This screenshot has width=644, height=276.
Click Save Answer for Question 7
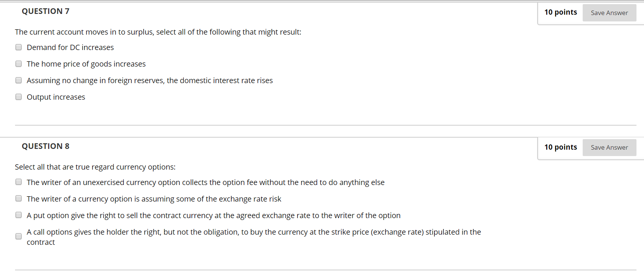[x=609, y=12]
